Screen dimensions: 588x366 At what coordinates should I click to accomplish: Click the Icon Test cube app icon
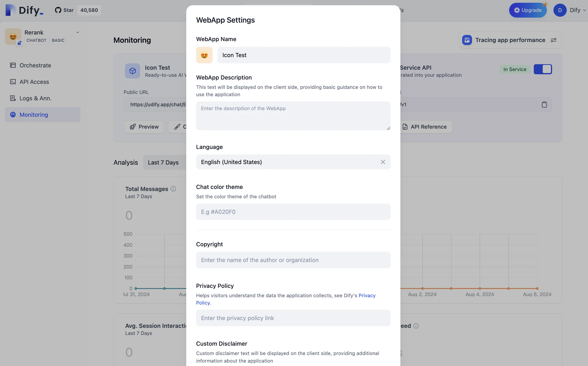pyautogui.click(x=132, y=71)
